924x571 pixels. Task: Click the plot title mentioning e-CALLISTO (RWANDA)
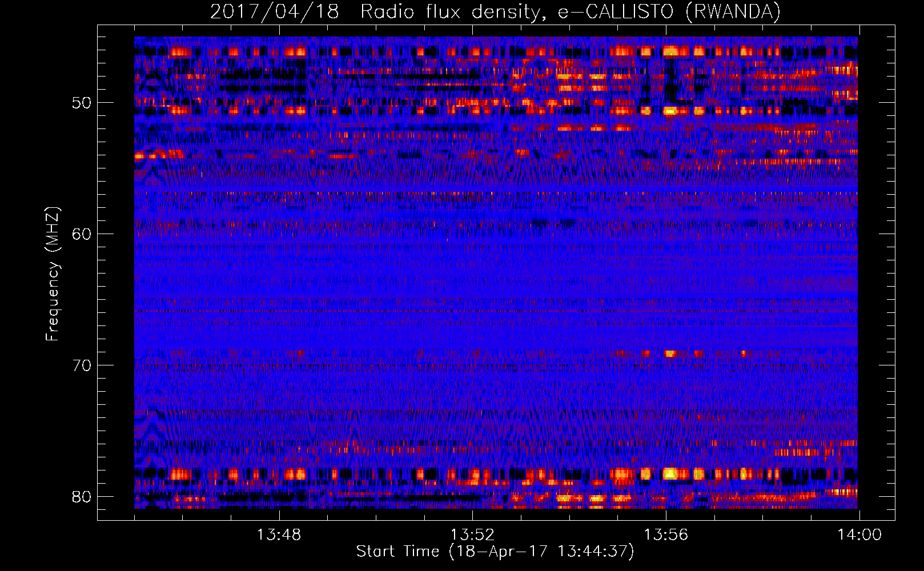(495, 11)
